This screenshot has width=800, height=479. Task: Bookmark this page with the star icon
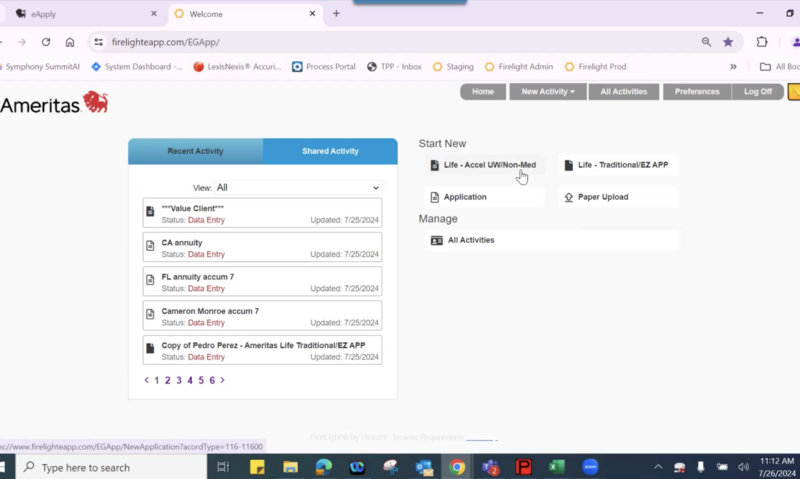tap(728, 42)
